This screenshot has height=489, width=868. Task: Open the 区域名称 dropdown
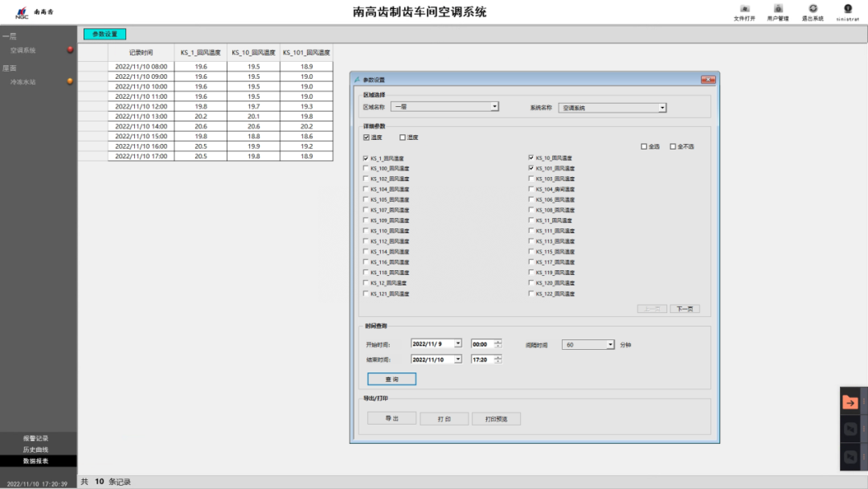494,106
